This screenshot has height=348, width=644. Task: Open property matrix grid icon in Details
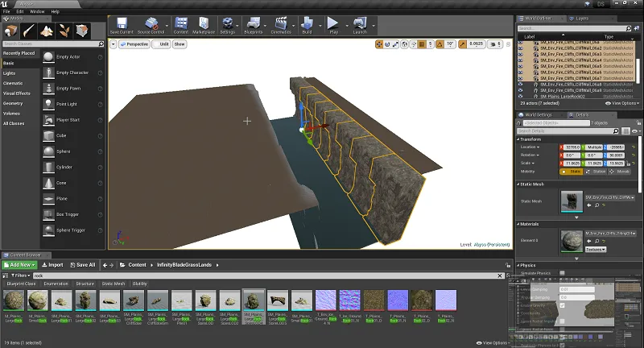coord(625,131)
